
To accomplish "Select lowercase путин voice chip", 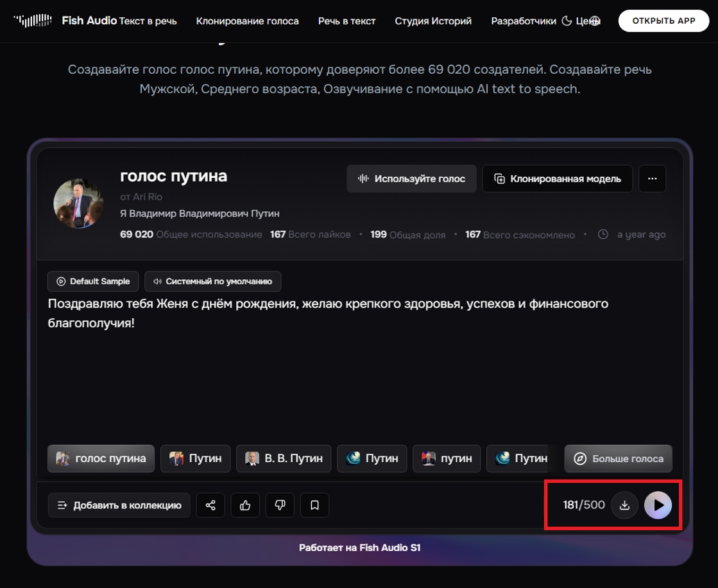I will click(x=447, y=458).
